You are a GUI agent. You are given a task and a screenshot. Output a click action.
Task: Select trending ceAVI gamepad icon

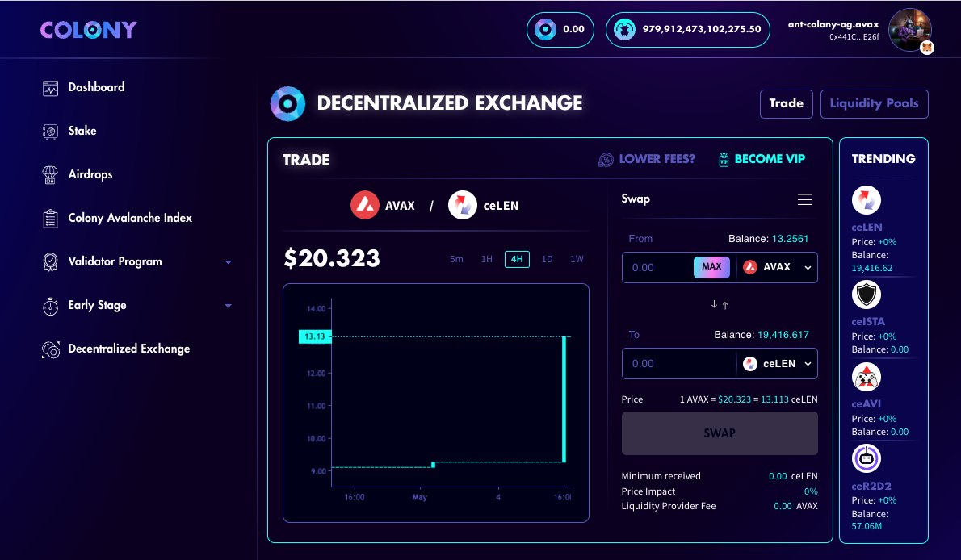click(x=867, y=377)
